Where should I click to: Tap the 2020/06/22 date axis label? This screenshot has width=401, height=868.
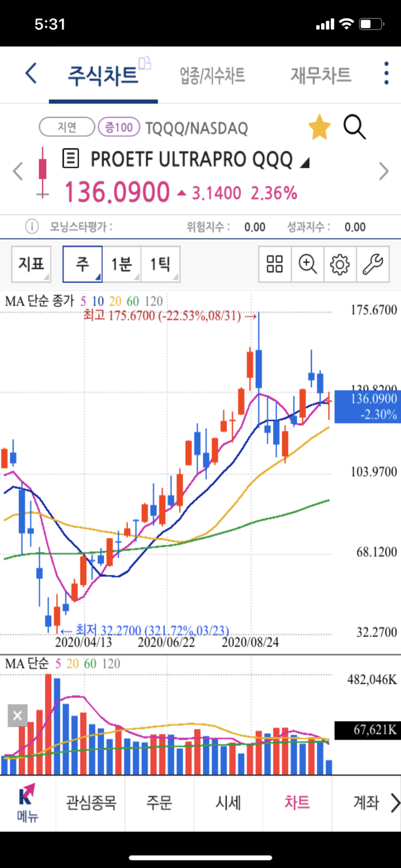(166, 642)
